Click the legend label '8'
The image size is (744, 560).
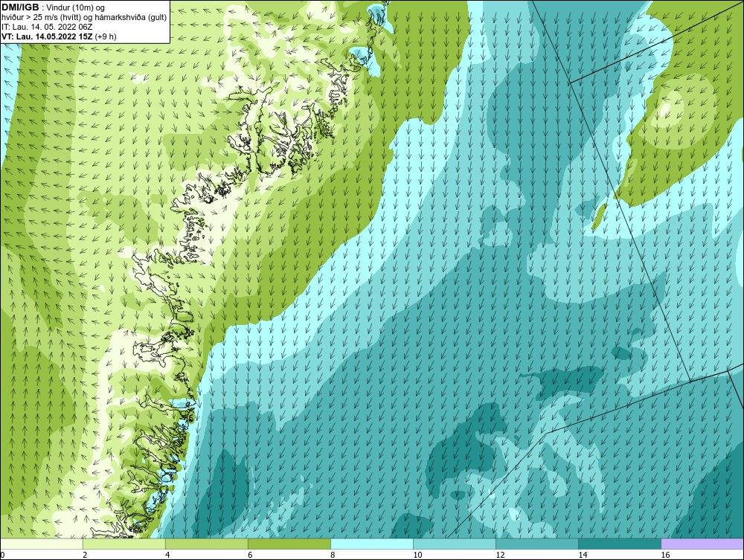click(333, 555)
